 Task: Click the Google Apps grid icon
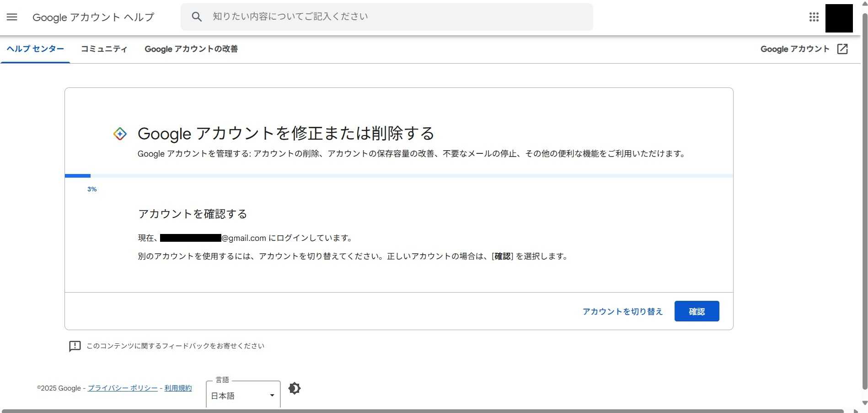pyautogui.click(x=814, y=17)
